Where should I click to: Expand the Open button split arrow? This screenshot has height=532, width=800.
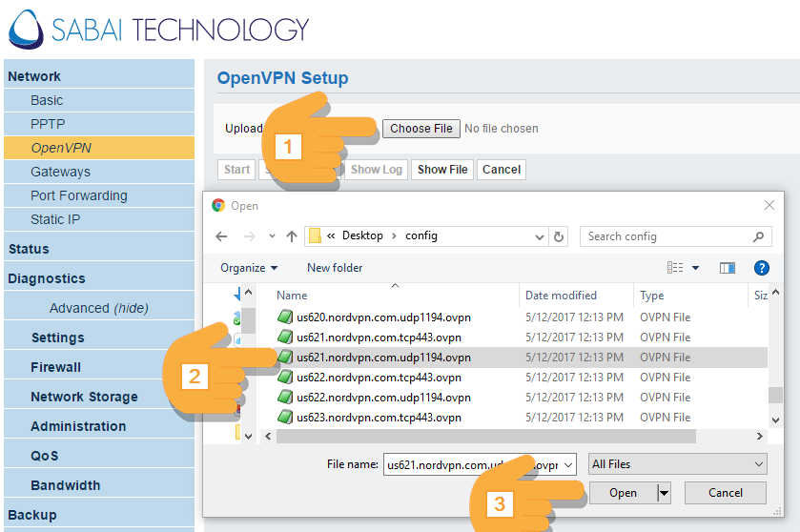(x=664, y=493)
